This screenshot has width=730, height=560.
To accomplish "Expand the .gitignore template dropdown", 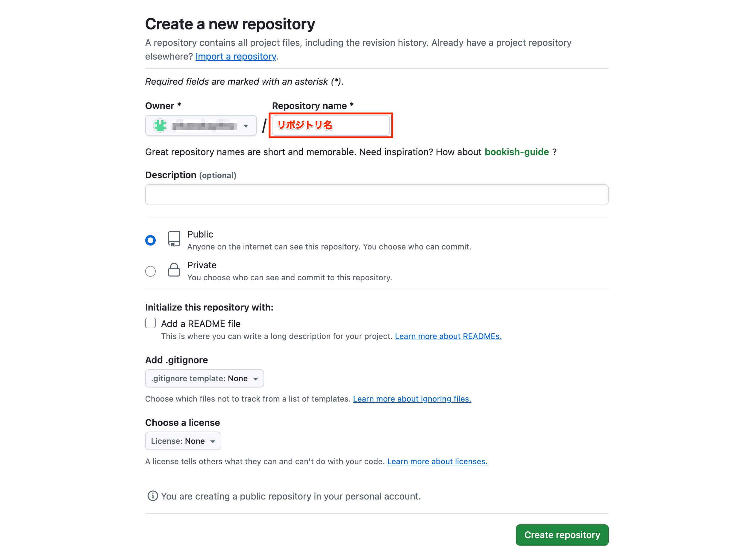I will (204, 378).
